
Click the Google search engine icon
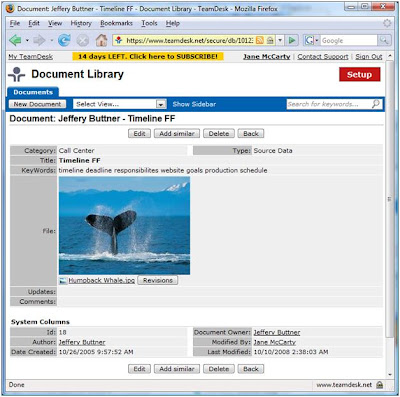coord(309,40)
